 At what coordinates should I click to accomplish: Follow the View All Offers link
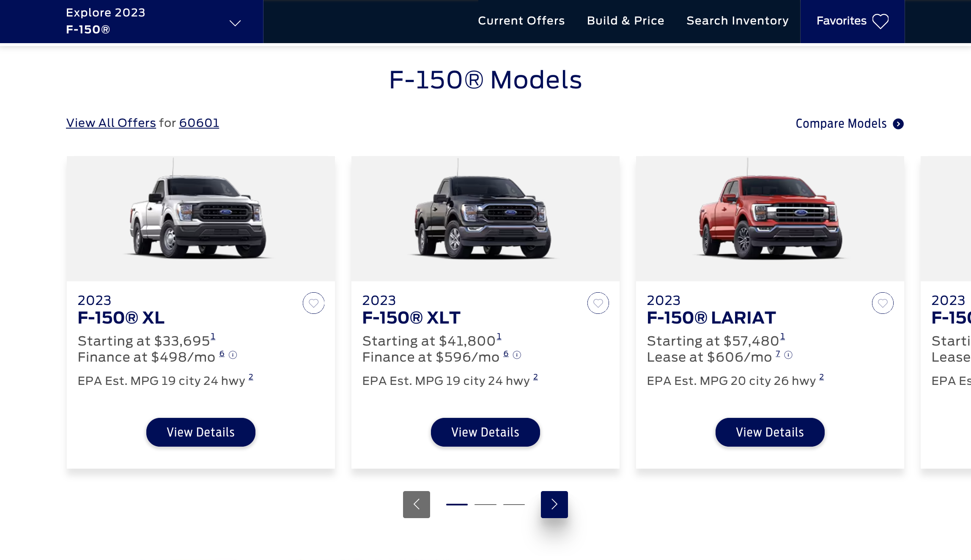coord(111,123)
